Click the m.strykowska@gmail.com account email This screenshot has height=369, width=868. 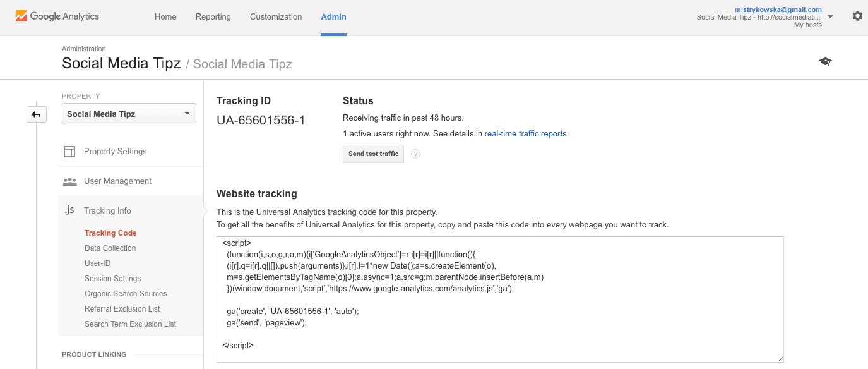click(778, 9)
